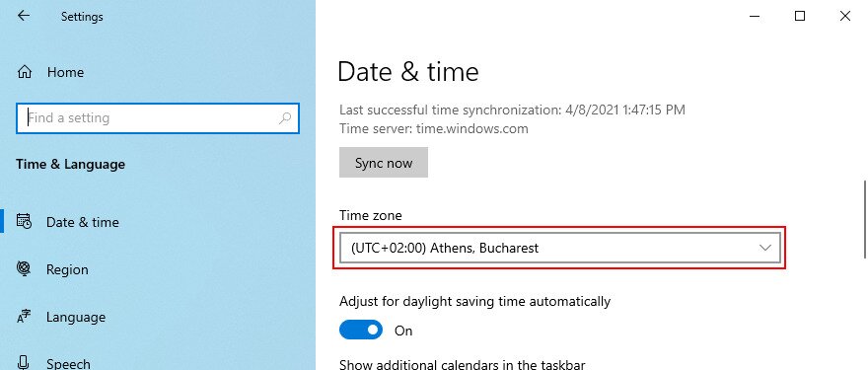868x370 pixels.
Task: Maximize the Settings window
Action: click(799, 16)
